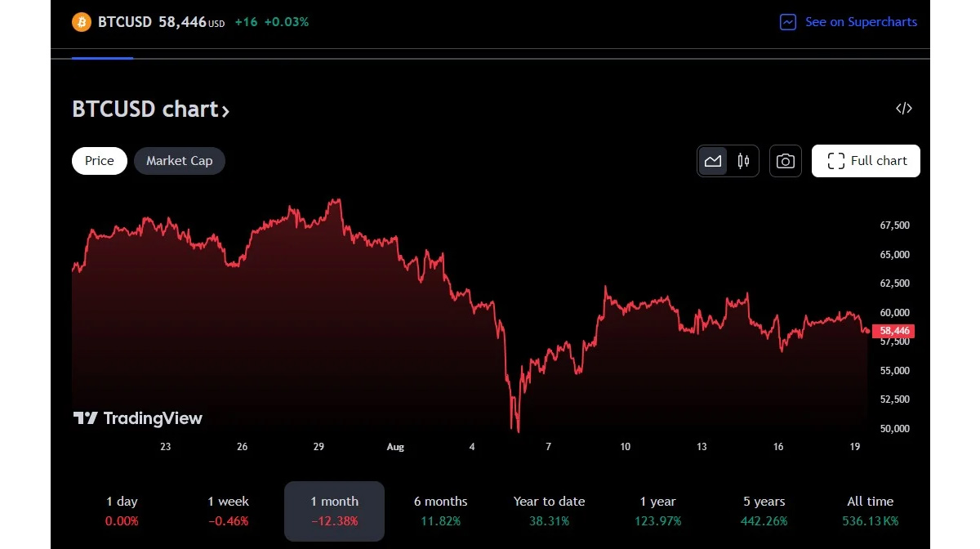Click the Supercharts chart icon

point(788,22)
